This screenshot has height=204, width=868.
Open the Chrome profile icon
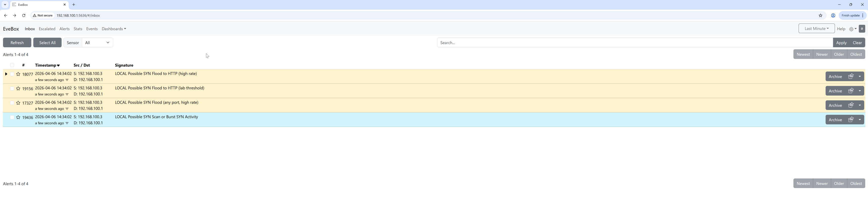[x=833, y=15]
